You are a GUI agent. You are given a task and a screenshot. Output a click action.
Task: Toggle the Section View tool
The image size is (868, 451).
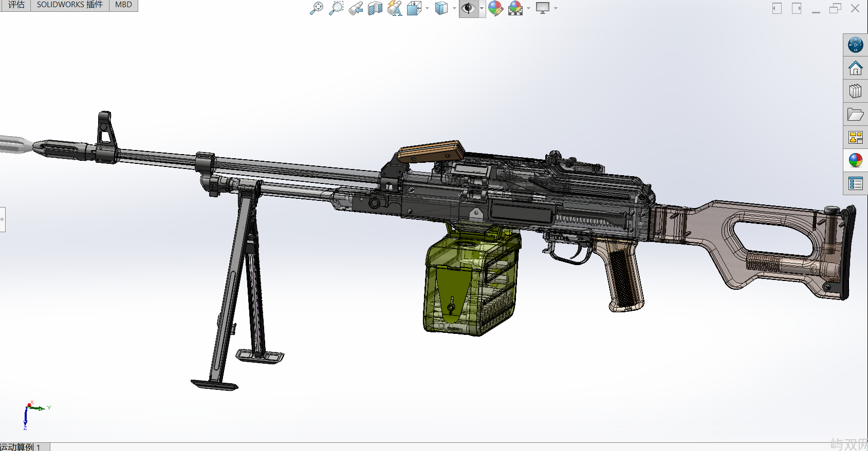pyautogui.click(x=375, y=8)
